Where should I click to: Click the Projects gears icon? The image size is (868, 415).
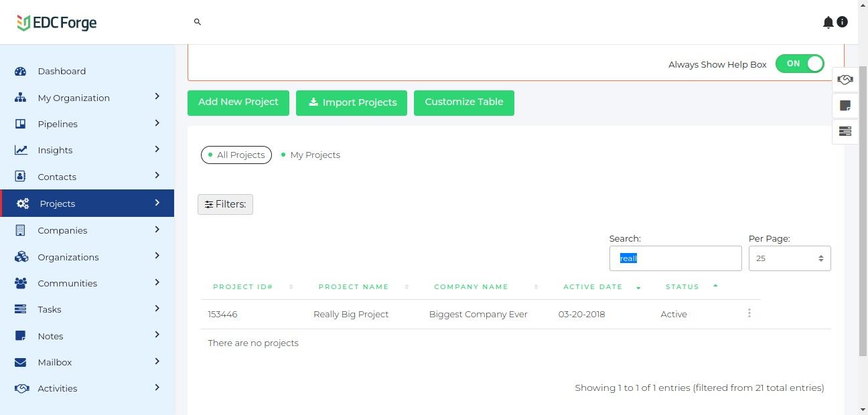(x=23, y=203)
